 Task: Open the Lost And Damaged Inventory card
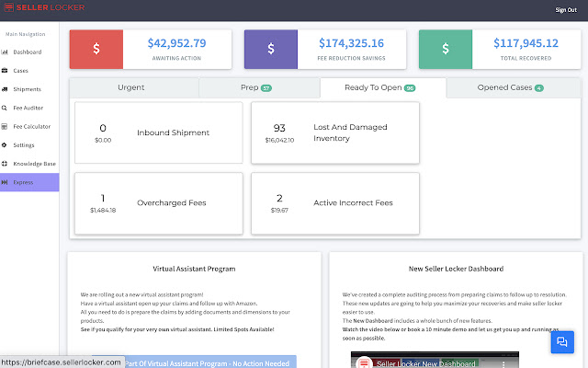click(335, 132)
